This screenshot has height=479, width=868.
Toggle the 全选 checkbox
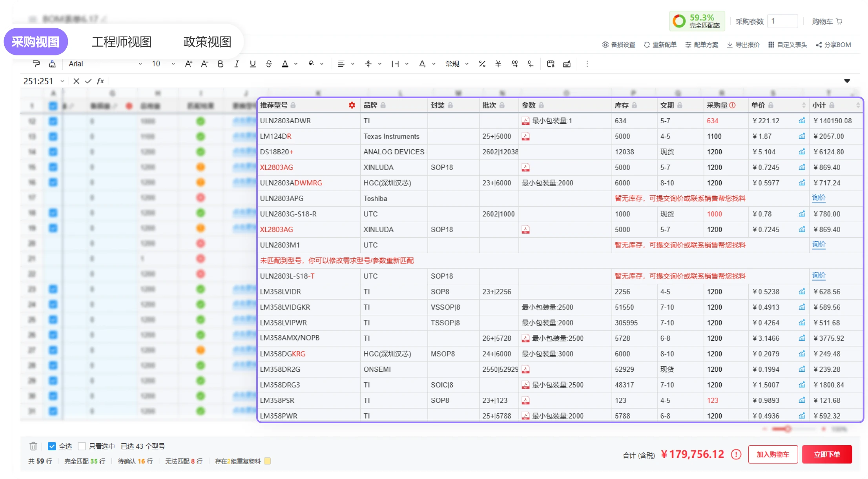pyautogui.click(x=52, y=446)
